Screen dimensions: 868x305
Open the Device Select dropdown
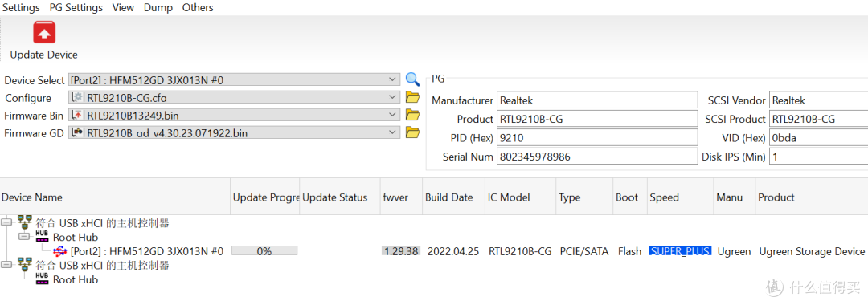pos(234,80)
